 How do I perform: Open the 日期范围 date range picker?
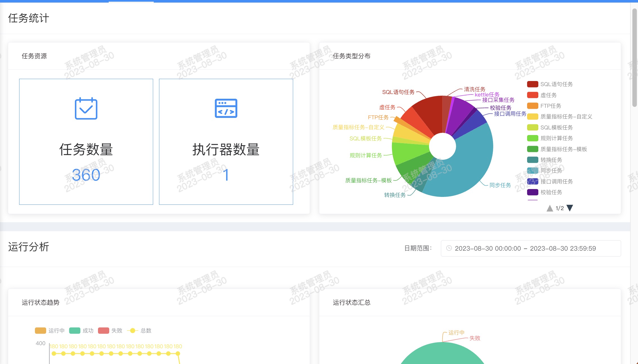point(531,248)
